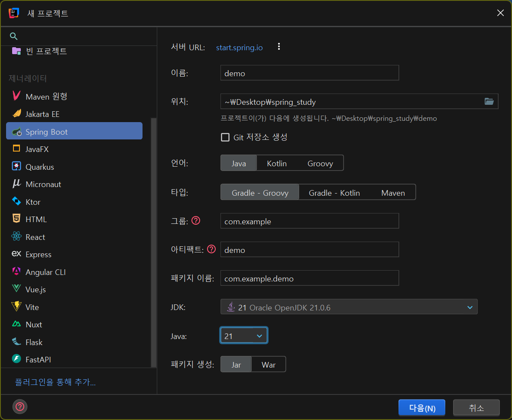Click the Jakarta EE sail icon

[16, 113]
